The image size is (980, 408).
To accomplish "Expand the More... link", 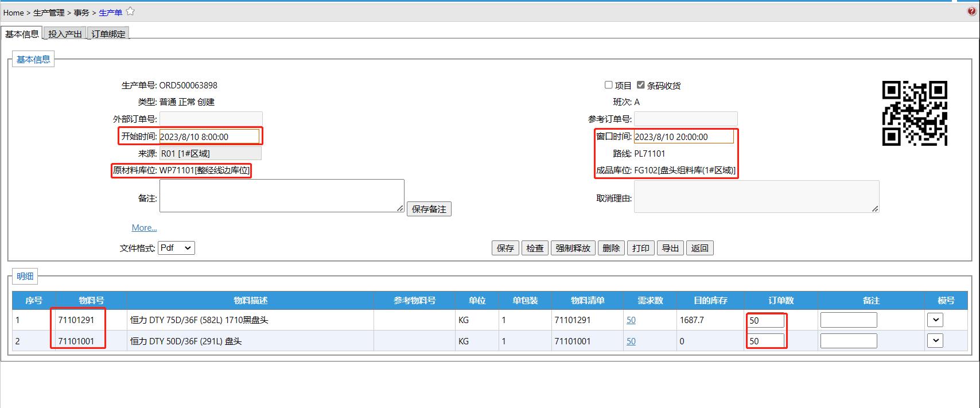I will 144,228.
